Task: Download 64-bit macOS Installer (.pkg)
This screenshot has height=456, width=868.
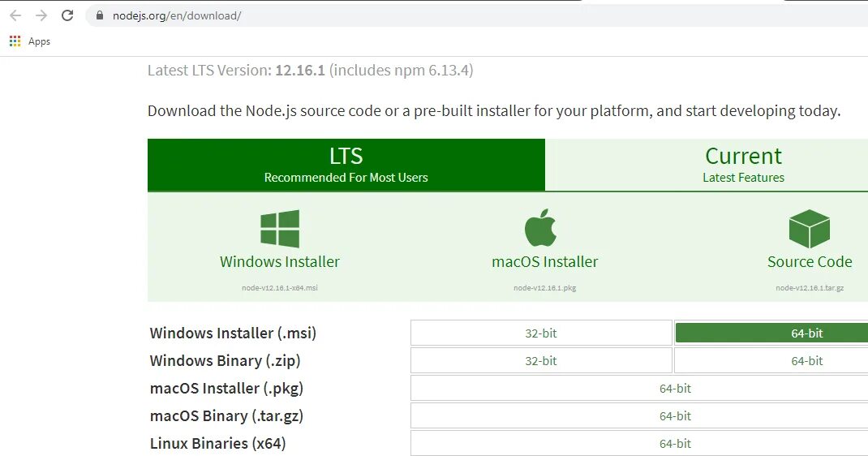Action: pos(639,389)
